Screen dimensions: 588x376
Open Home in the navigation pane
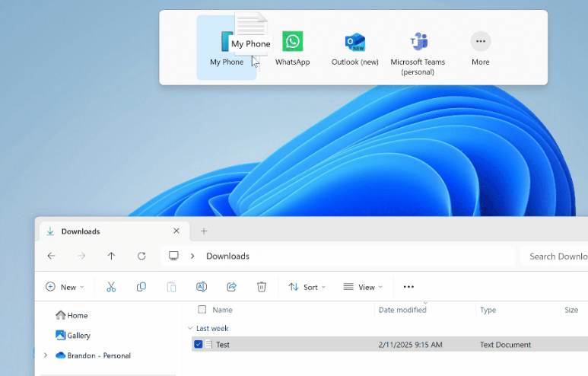pos(72,315)
